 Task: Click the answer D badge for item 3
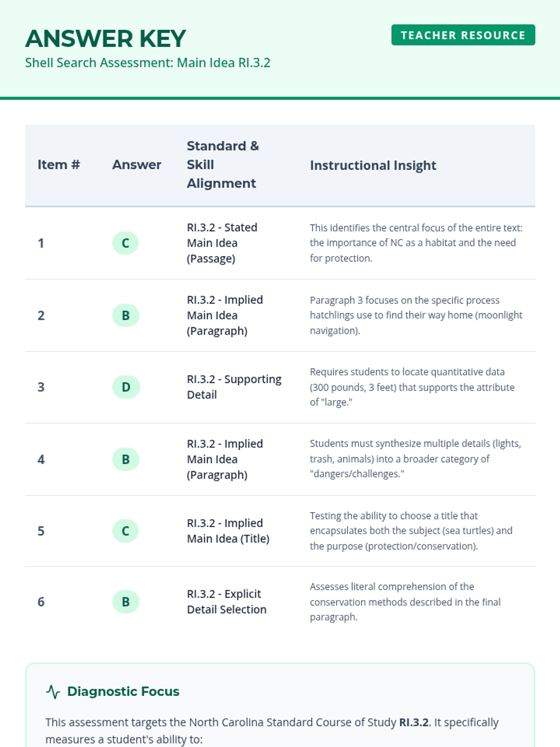[126, 387]
